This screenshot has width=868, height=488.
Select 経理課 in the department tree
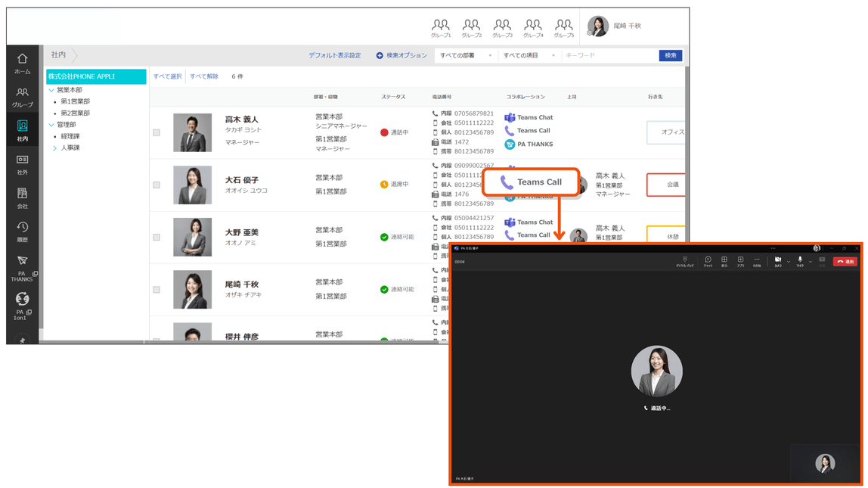point(70,136)
